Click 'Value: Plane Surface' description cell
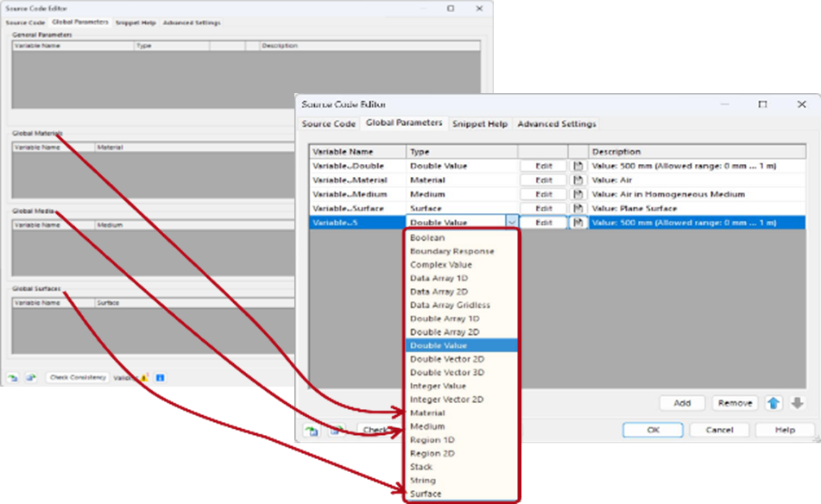 [697, 208]
